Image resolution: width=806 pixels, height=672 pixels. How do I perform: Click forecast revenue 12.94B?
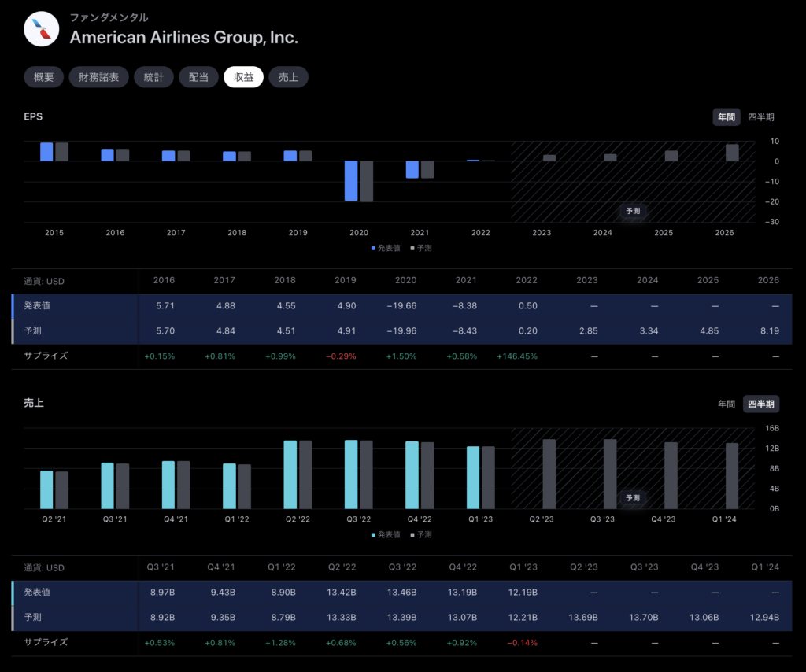764,617
